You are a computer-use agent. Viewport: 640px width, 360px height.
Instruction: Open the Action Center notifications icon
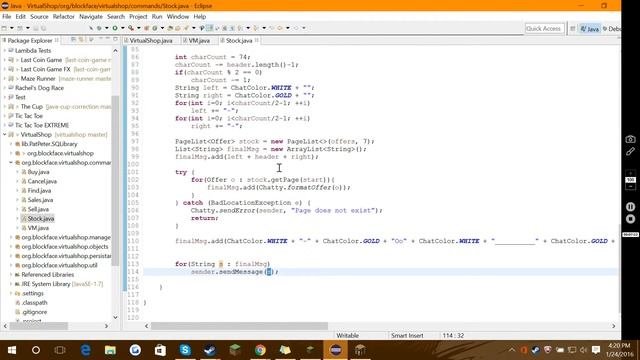(596, 350)
